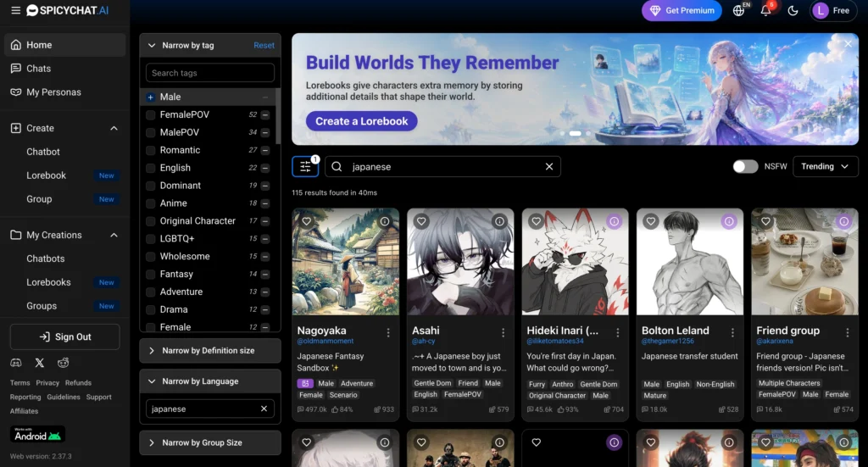The image size is (868, 467).
Task: Open the notifications bell
Action: tap(765, 10)
